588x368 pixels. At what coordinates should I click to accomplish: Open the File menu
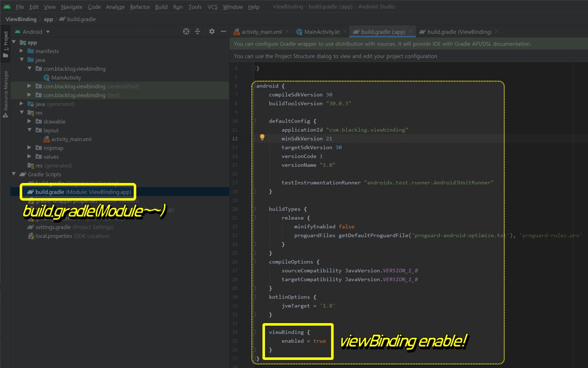click(20, 7)
